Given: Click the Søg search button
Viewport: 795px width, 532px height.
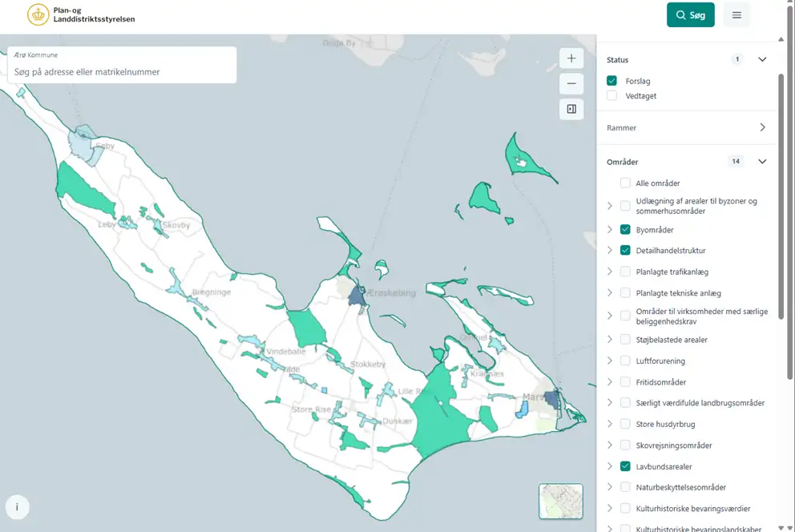Looking at the screenshot, I should tap(690, 15).
